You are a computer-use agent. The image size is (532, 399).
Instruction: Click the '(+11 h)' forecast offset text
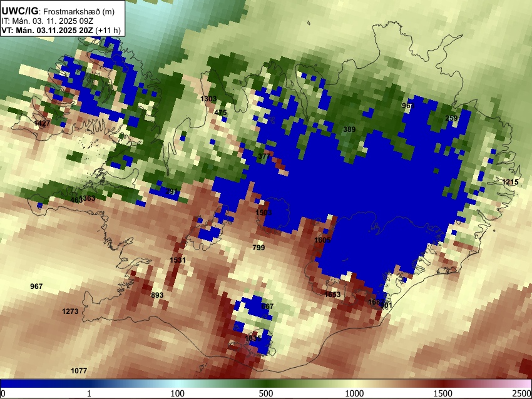click(108, 30)
